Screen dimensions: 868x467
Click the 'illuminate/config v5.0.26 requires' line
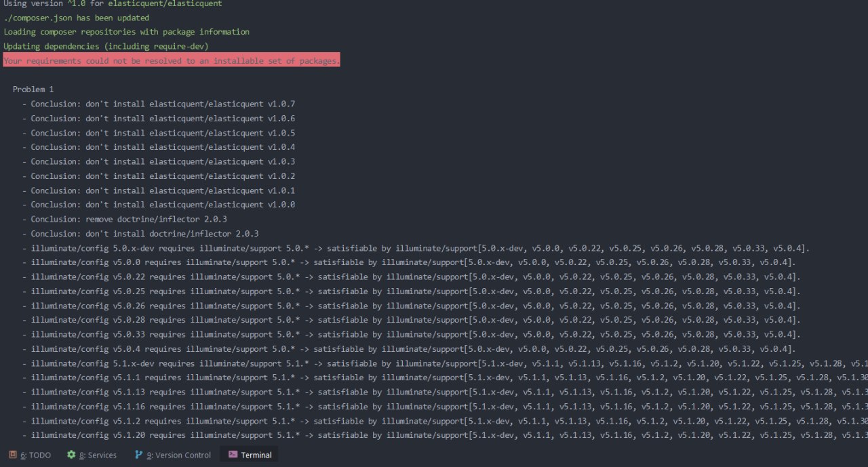coord(411,306)
